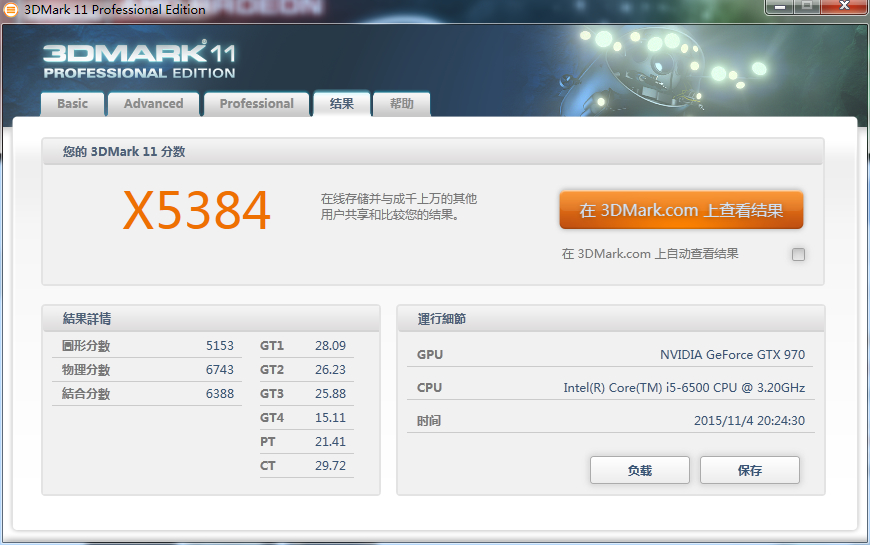
Task: Click the 保存 save button
Action: pos(750,470)
